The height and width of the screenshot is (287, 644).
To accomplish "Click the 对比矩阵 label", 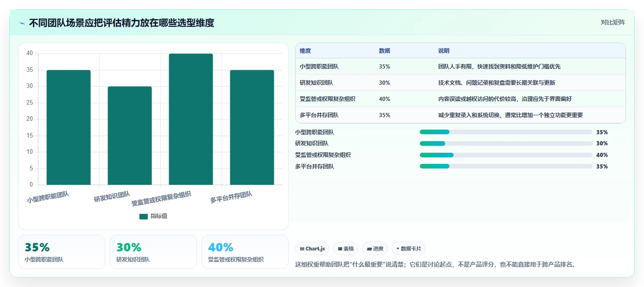I will click(612, 22).
